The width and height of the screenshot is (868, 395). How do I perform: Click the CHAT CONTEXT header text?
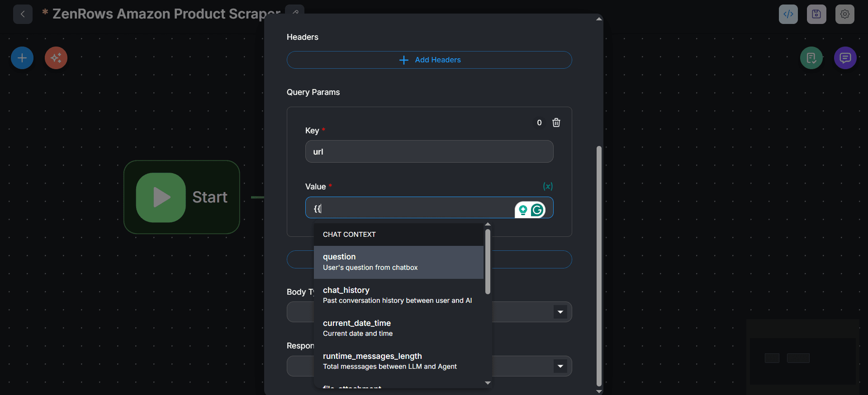(x=349, y=235)
